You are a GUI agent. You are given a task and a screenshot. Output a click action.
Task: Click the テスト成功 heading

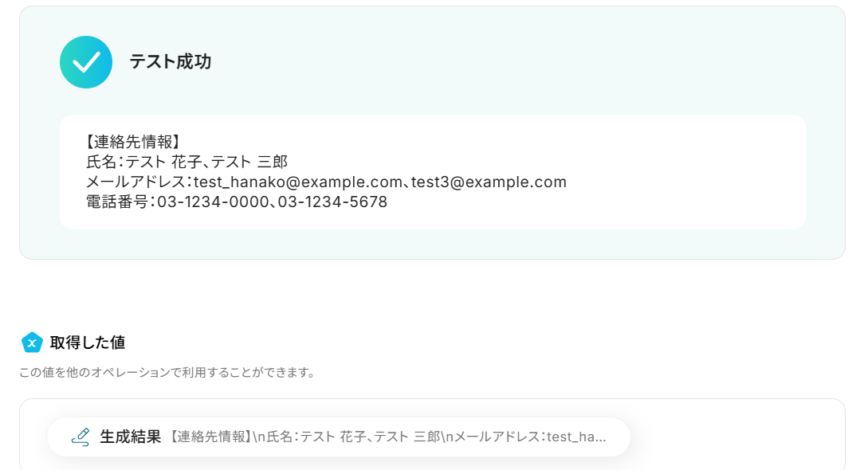coord(170,62)
